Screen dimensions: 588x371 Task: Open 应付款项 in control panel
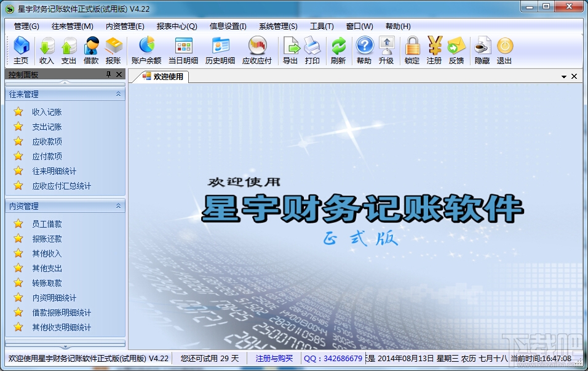pos(47,156)
